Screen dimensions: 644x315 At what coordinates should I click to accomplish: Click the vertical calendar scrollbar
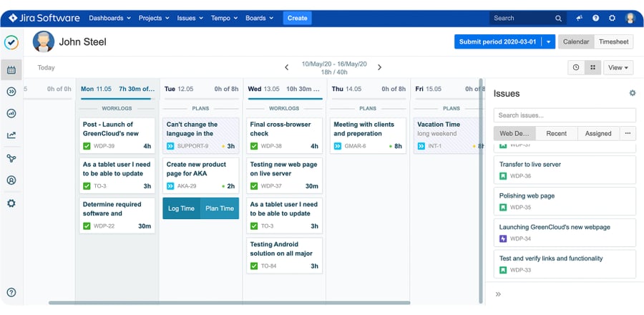[x=481, y=191]
